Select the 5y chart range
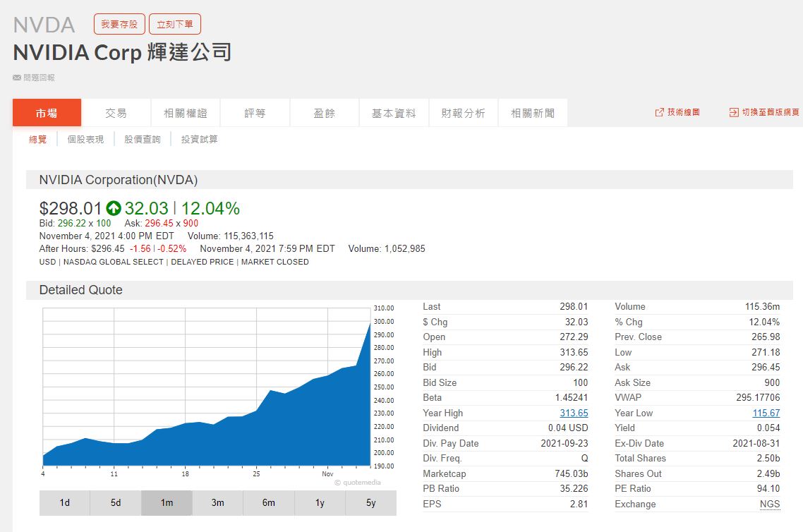 tap(370, 503)
